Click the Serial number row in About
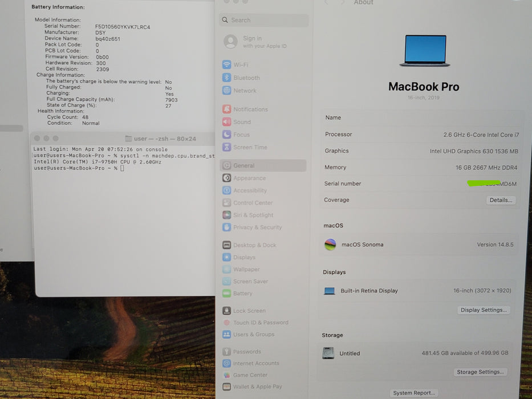The width and height of the screenshot is (532, 399). [x=420, y=184]
